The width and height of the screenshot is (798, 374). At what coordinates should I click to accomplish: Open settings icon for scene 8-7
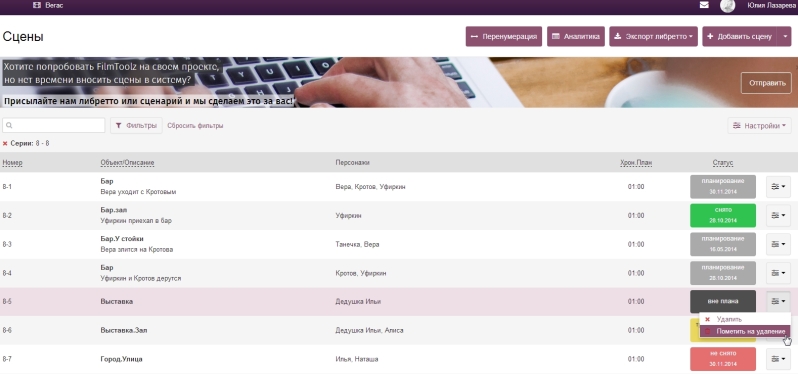pos(778,359)
